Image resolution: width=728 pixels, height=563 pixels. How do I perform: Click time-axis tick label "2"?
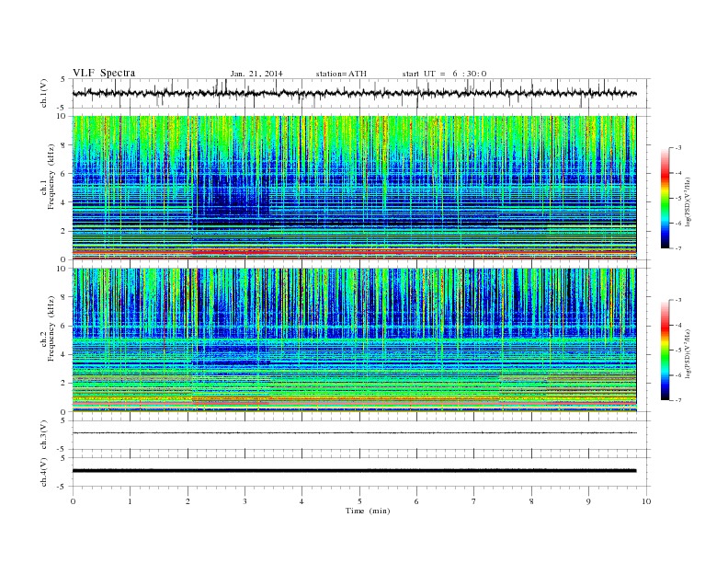point(188,501)
